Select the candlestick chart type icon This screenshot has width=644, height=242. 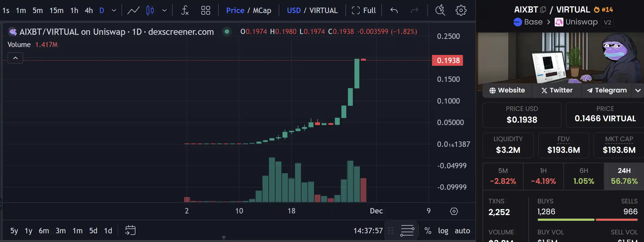150,11
